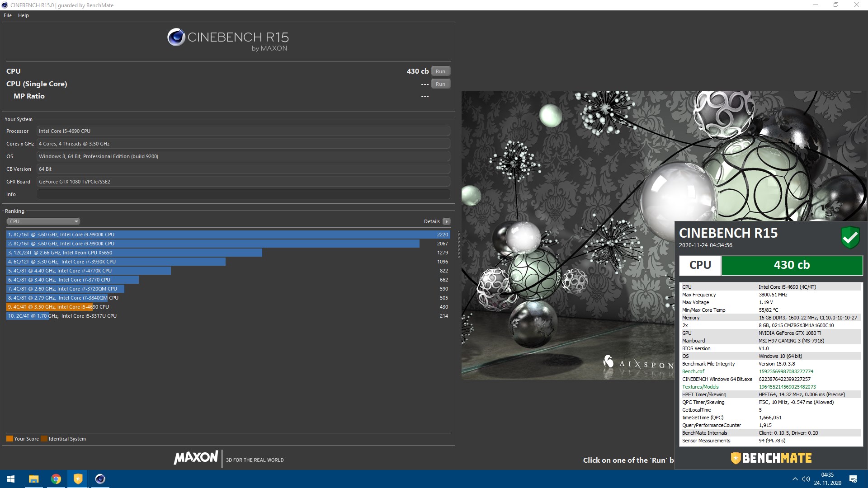Click the Processor field Intel Core i5-4690
The width and height of the screenshot is (868, 488).
243,131
